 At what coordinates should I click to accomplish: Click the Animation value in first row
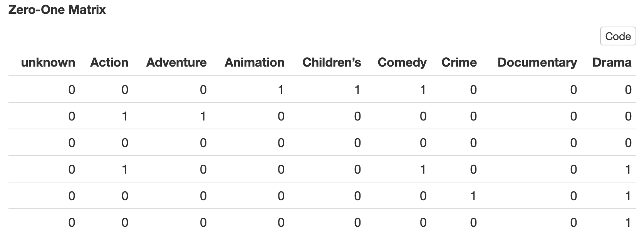click(281, 90)
